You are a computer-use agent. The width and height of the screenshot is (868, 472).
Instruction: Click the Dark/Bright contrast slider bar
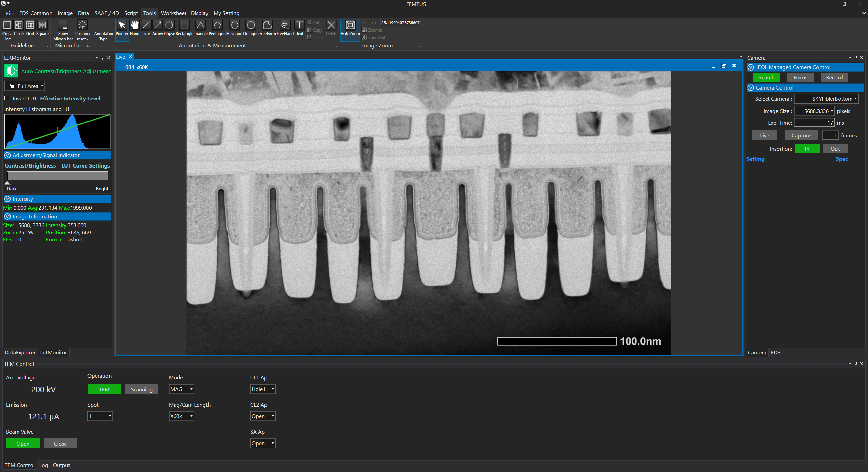coord(58,176)
